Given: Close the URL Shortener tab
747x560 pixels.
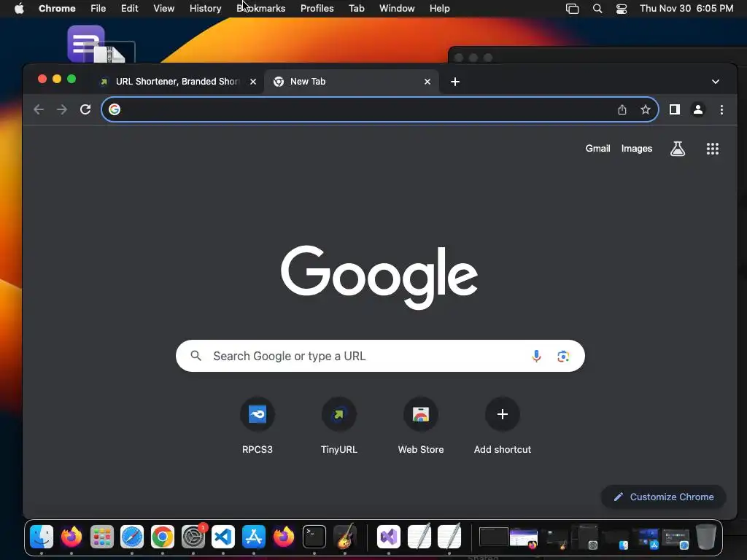Looking at the screenshot, I should coord(253,82).
